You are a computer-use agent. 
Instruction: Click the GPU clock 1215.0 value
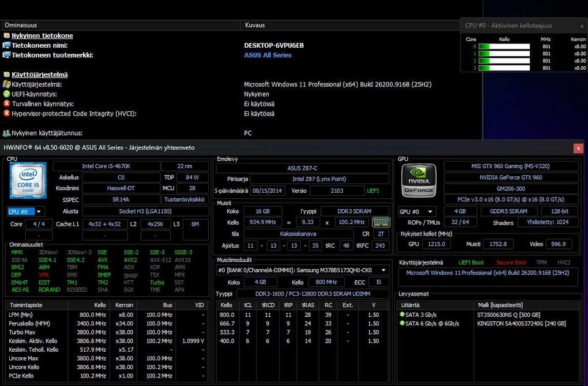pos(436,244)
